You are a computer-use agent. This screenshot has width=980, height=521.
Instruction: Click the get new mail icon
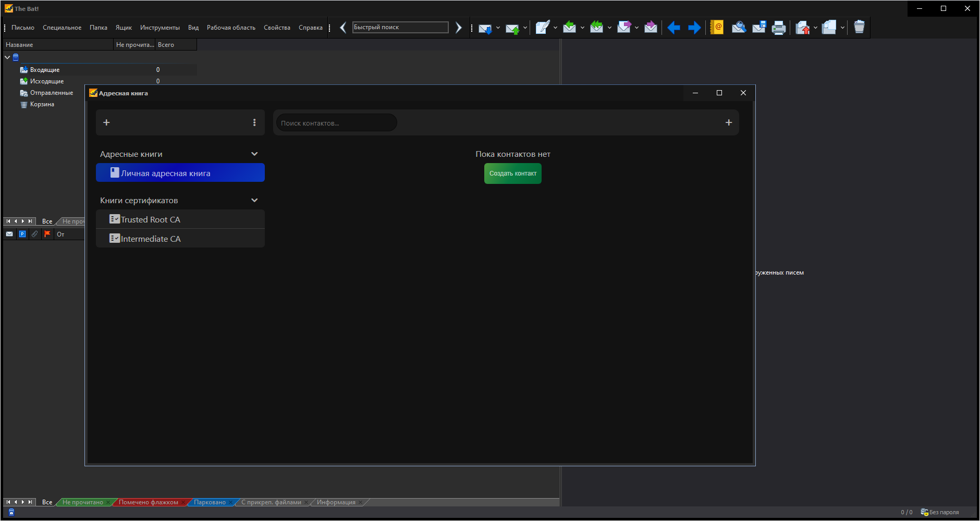[485, 28]
